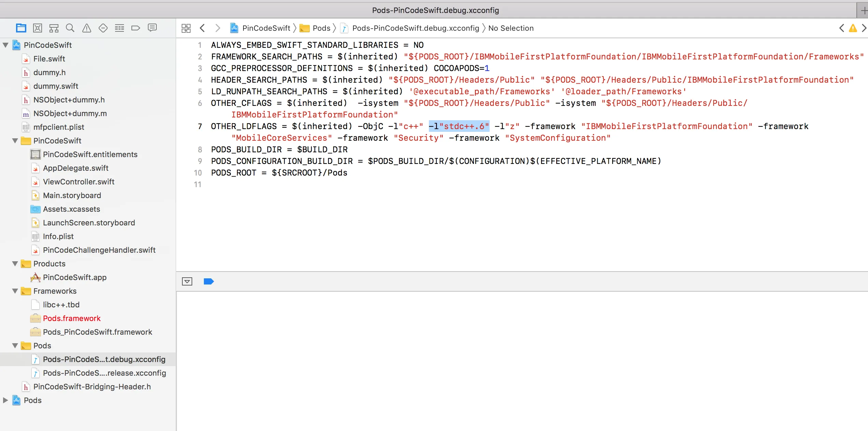Image resolution: width=868 pixels, height=431 pixels.
Task: Click LD_RUNPATH_SEARCH_PATHS on line 5
Action: [x=269, y=92]
